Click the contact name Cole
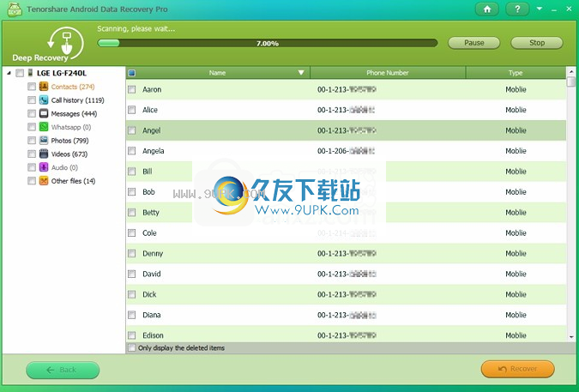The image size is (579, 392). pyautogui.click(x=149, y=233)
